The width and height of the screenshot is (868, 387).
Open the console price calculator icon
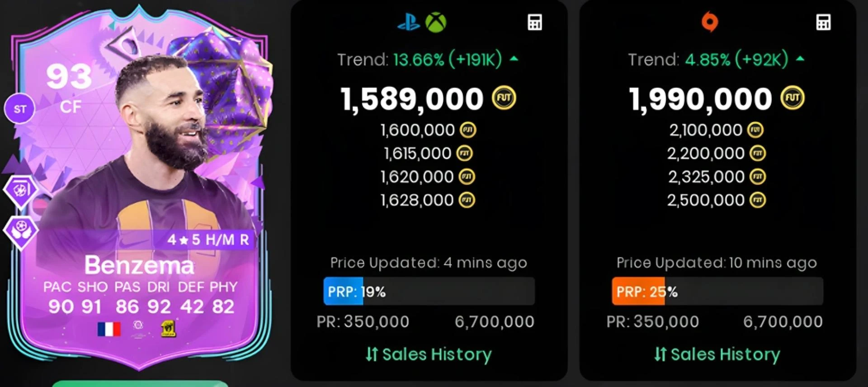(x=535, y=22)
